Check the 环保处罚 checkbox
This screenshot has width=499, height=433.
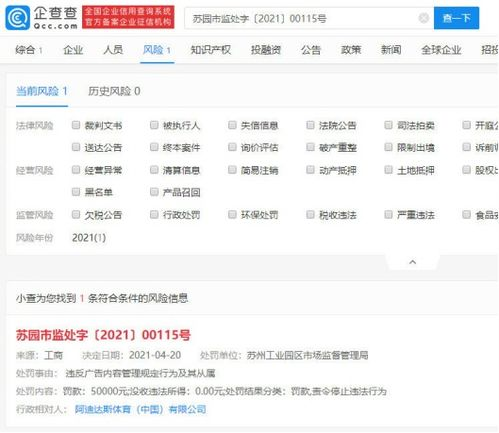point(232,214)
